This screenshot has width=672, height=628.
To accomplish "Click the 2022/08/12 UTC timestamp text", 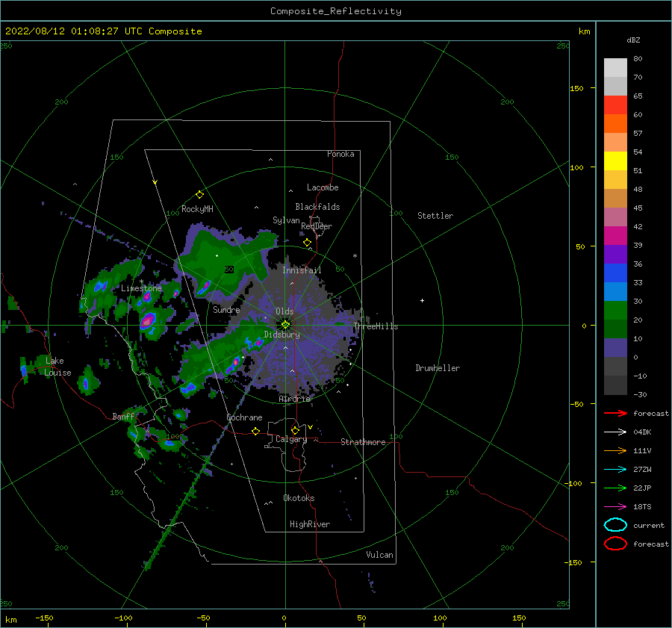I will pyautogui.click(x=104, y=31).
